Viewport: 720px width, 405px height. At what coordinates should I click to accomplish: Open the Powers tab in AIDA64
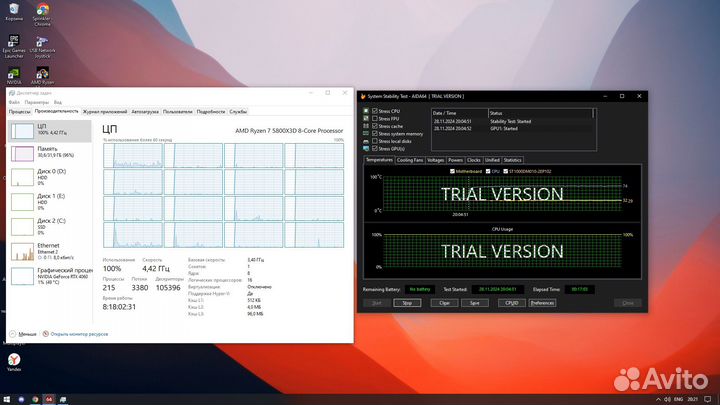pyautogui.click(x=456, y=160)
